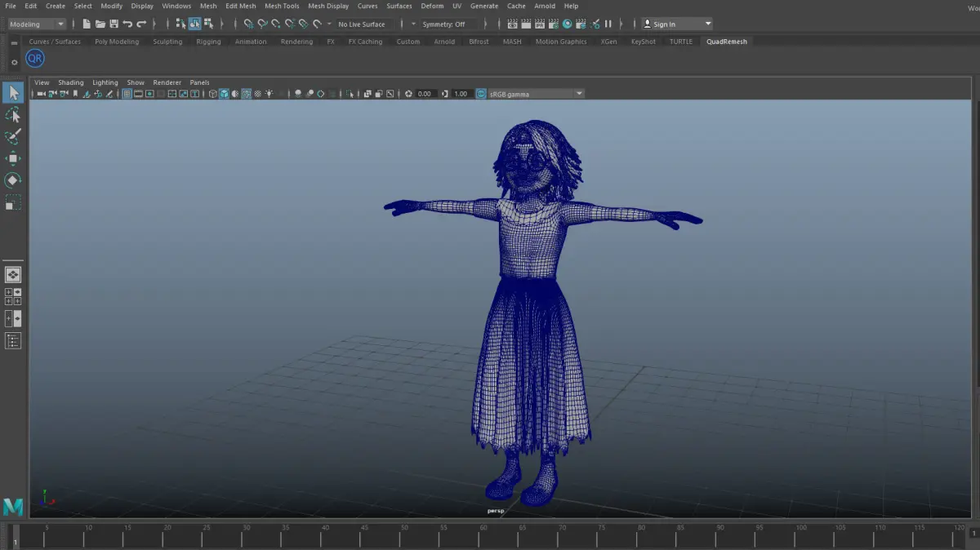Viewport: 980px width, 550px height.
Task: Redo the action arrow
Action: point(141,24)
